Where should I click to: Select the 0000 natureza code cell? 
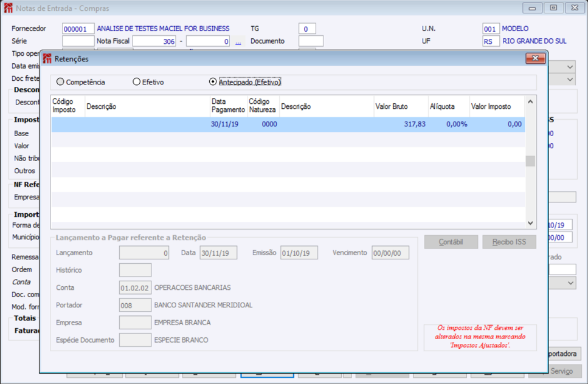tap(263, 124)
